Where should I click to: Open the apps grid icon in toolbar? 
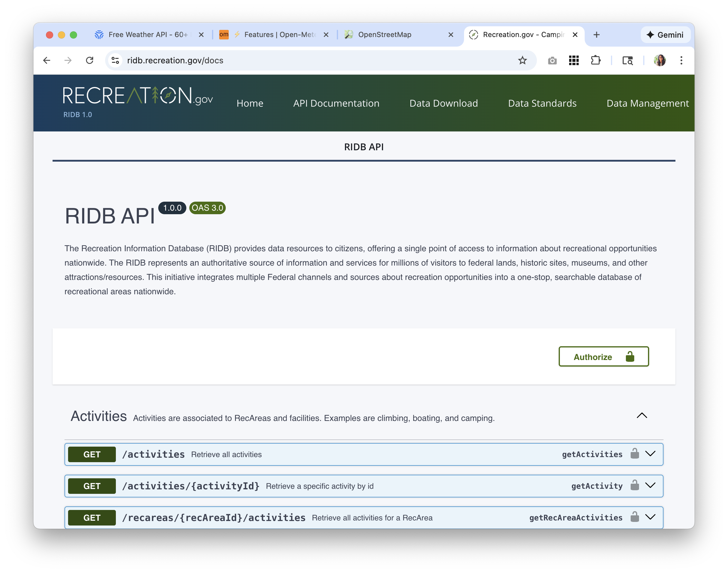574,60
